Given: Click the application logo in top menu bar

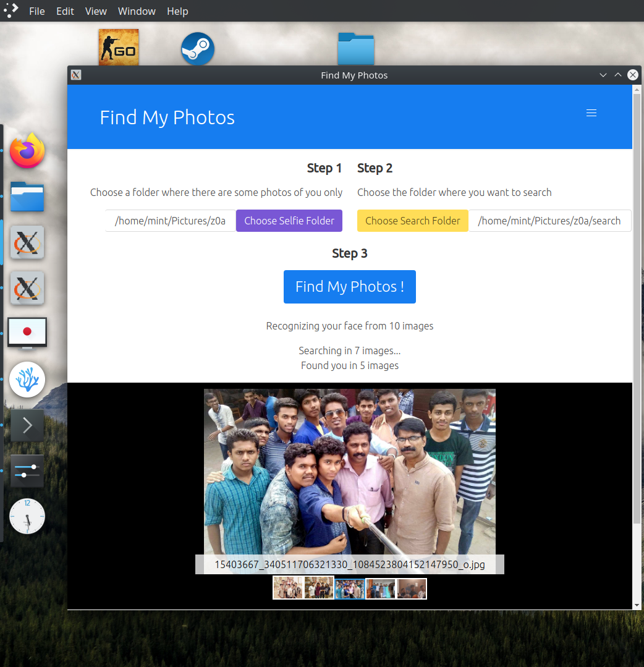Looking at the screenshot, I should tap(11, 11).
